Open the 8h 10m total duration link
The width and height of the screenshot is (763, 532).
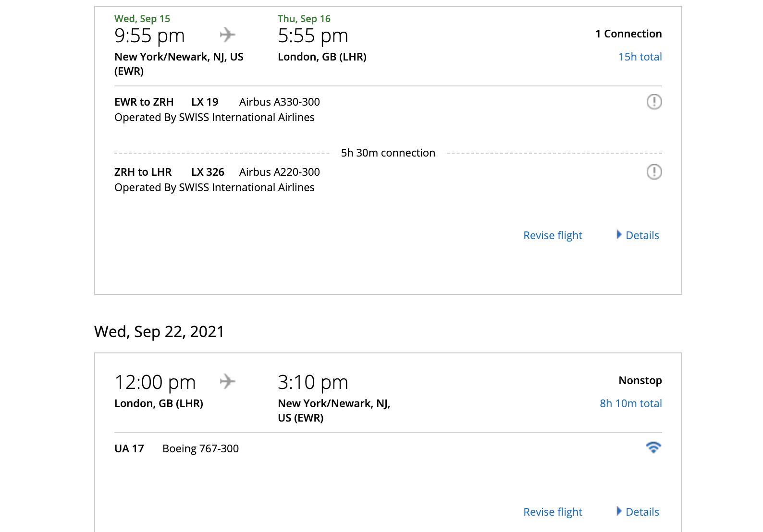[630, 403]
